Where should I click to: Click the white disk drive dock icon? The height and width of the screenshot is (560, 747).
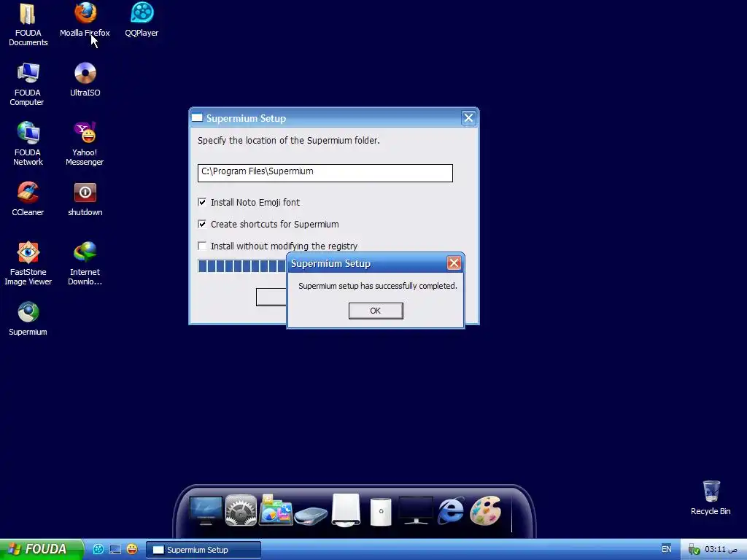click(x=346, y=510)
